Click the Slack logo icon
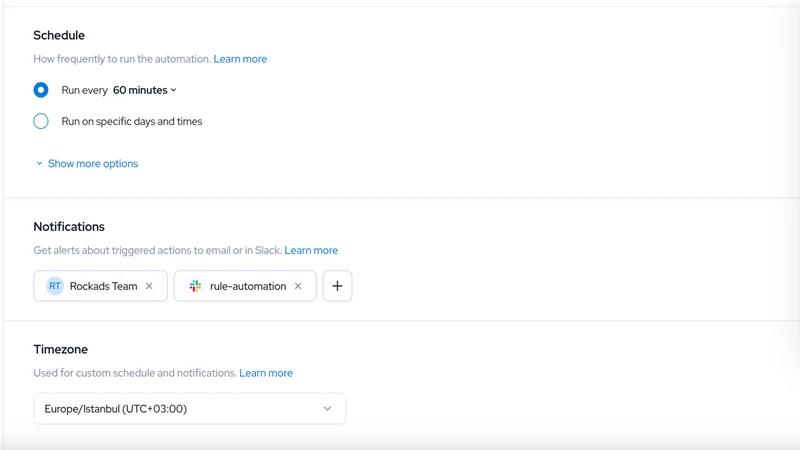 pyautogui.click(x=195, y=286)
